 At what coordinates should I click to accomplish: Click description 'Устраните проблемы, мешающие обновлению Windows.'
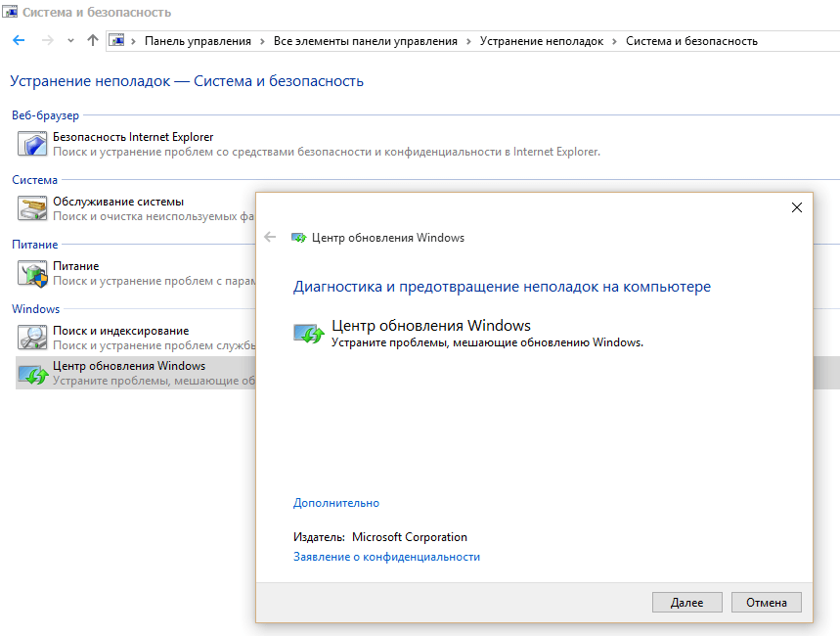click(x=487, y=342)
